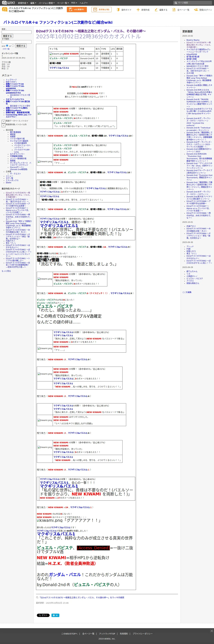Image resolution: width=214 pixels, height=644 pixels.
Task: Open the 初めての方へ menu link
Action: (x=11, y=82)
